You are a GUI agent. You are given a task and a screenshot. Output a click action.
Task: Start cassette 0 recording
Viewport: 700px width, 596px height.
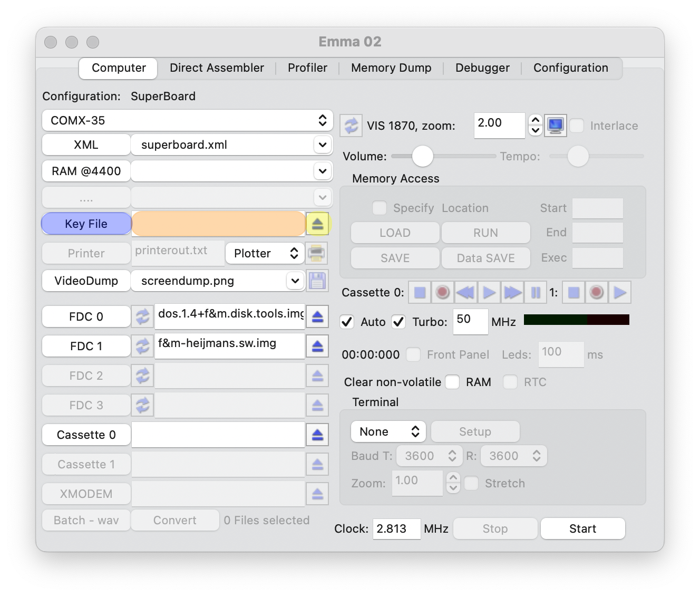443,292
